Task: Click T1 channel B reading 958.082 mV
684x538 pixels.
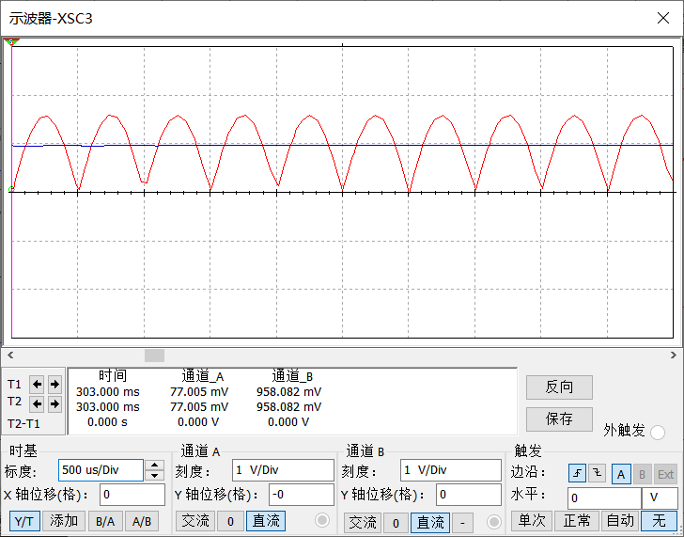Action: point(288,392)
